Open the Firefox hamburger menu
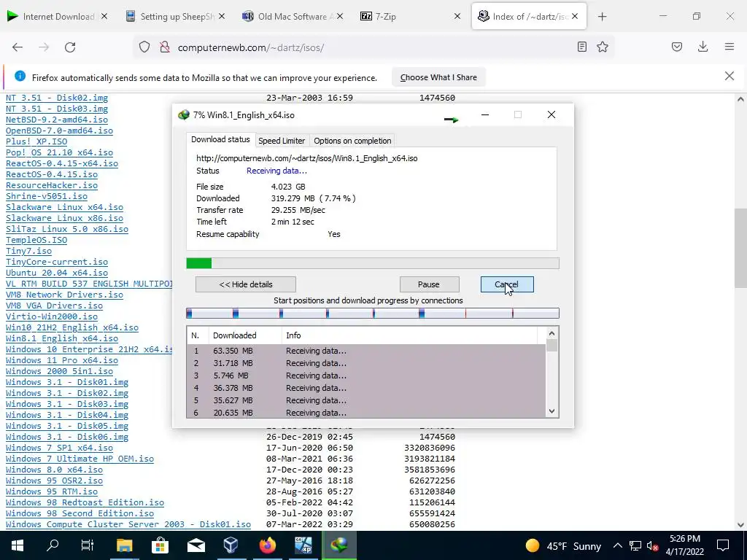Viewport: 747px width, 560px height. tap(729, 47)
